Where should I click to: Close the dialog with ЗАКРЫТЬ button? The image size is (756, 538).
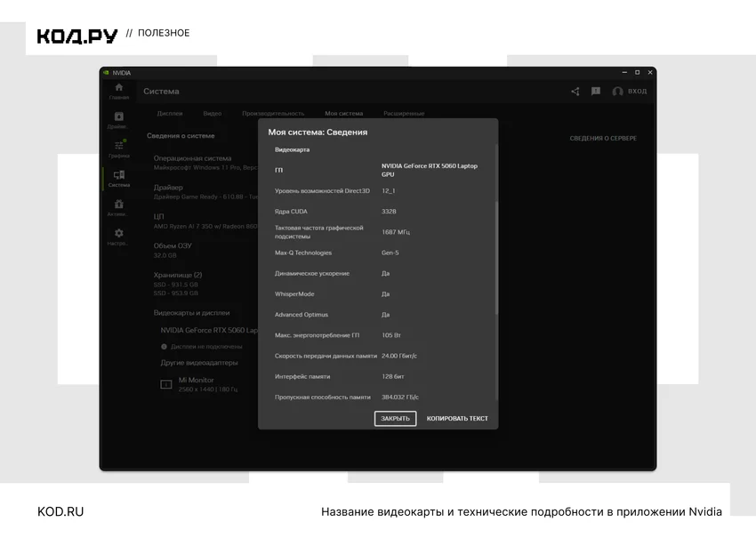[x=396, y=419]
